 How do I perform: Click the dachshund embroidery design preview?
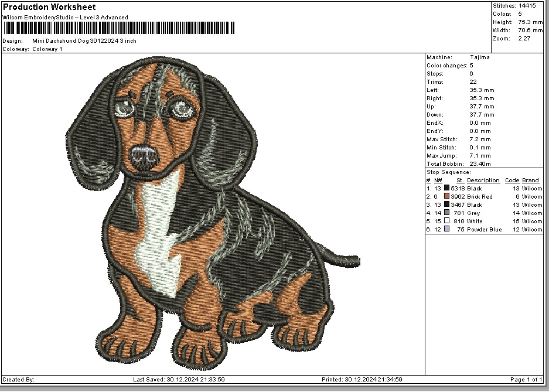point(213,213)
